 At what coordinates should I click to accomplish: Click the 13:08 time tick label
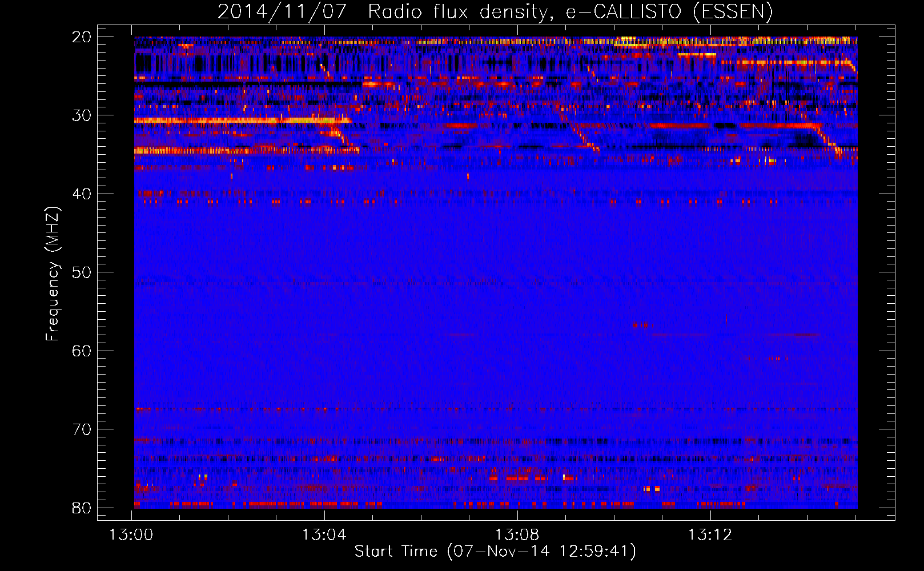517,535
